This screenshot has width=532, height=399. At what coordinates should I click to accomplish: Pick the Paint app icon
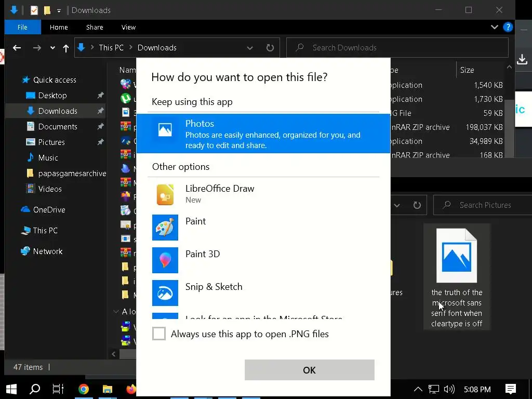pos(165,228)
